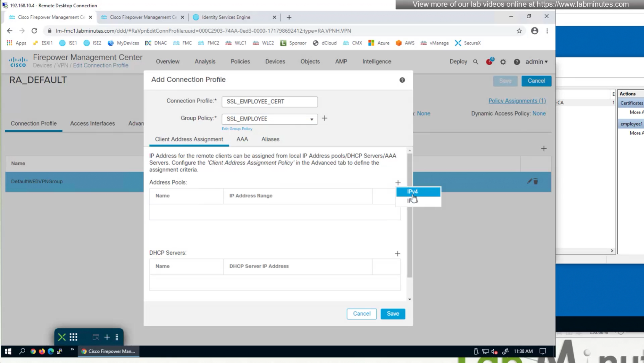Open the admin user menu
Image resolution: width=644 pixels, height=363 pixels.
(536, 62)
